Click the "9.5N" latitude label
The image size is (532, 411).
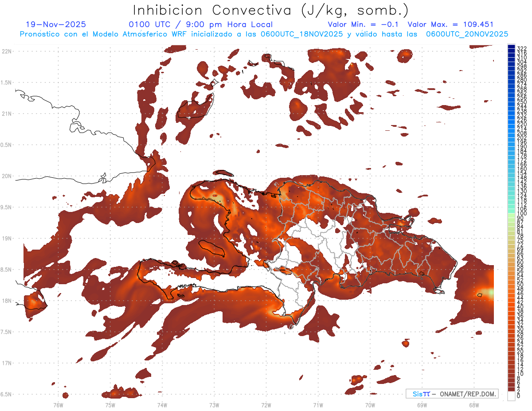tap(7, 207)
